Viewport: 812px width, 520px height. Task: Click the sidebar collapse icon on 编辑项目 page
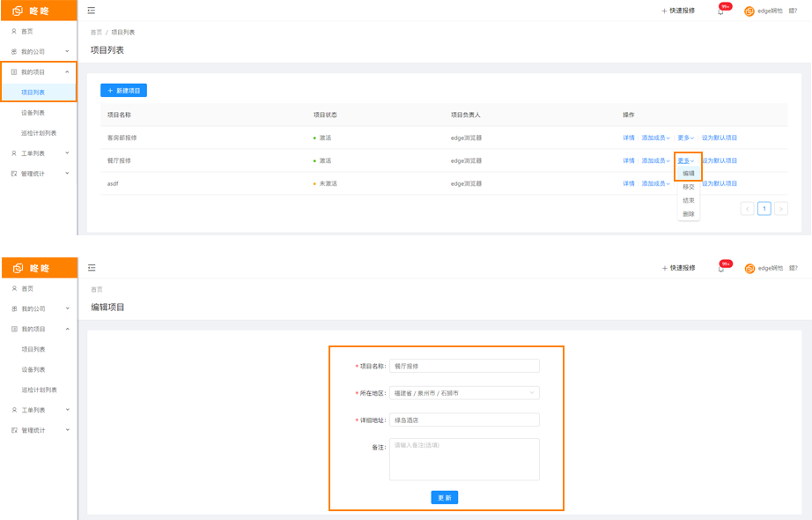pyautogui.click(x=92, y=268)
